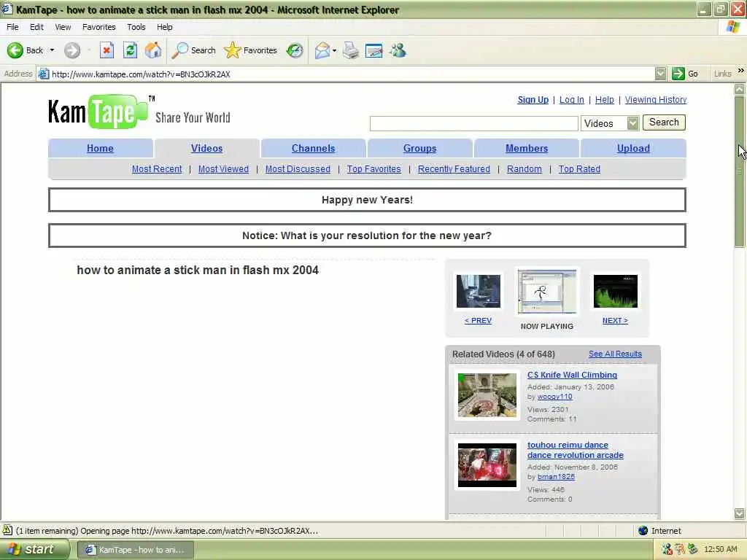
Task: Go to Home page toolbar icon
Action: 153,50
